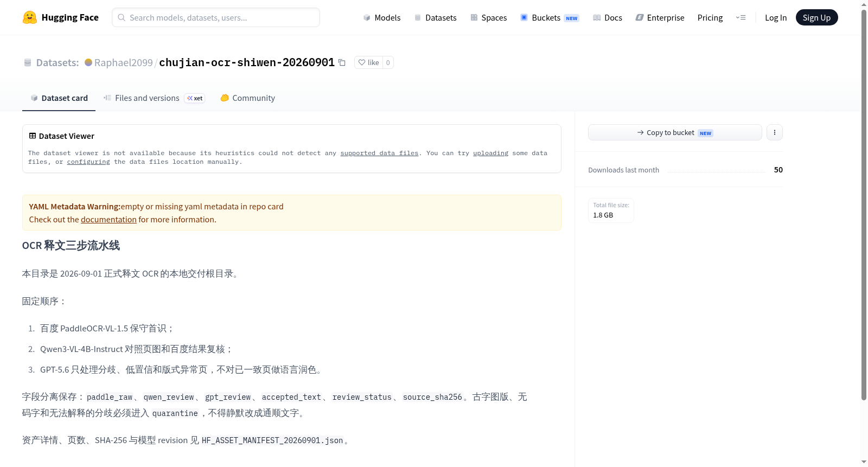The height and width of the screenshot is (467, 868).
Task: Switch to the Community tab
Action: point(247,98)
